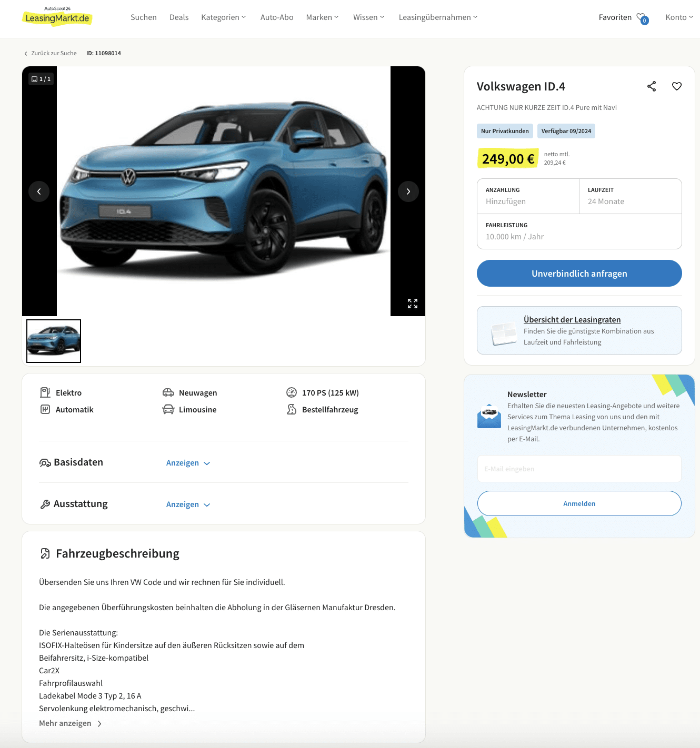Toggle the heart favorite icon for this car
The height and width of the screenshot is (748, 700).
(x=677, y=86)
